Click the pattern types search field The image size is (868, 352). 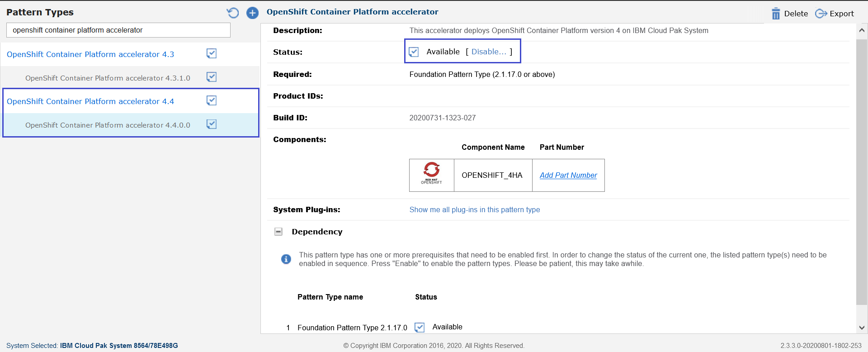pyautogui.click(x=118, y=30)
